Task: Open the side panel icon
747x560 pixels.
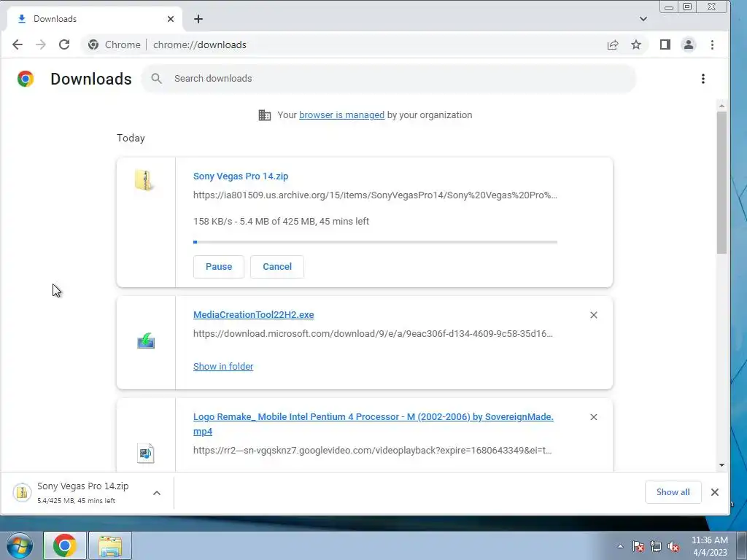Action: 665,44
